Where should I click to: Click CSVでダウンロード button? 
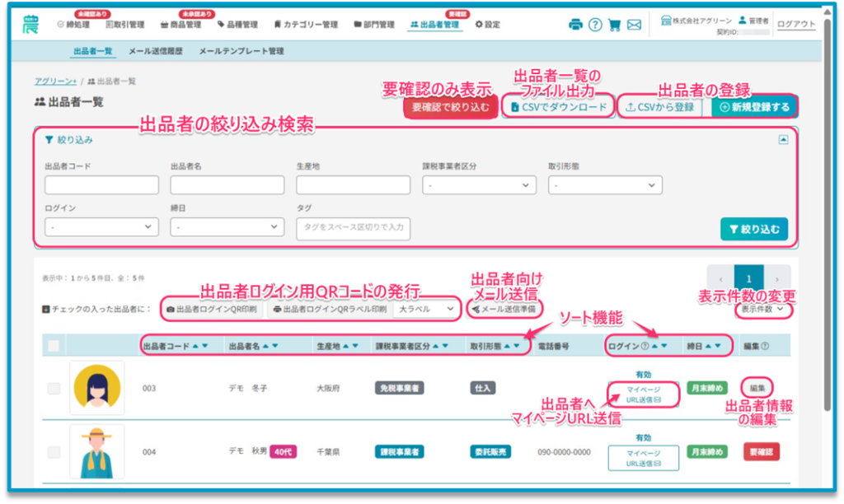[x=559, y=107]
